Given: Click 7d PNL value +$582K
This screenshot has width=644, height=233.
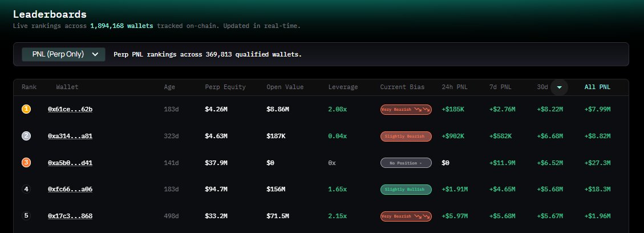Looking at the screenshot, I should tap(501, 136).
